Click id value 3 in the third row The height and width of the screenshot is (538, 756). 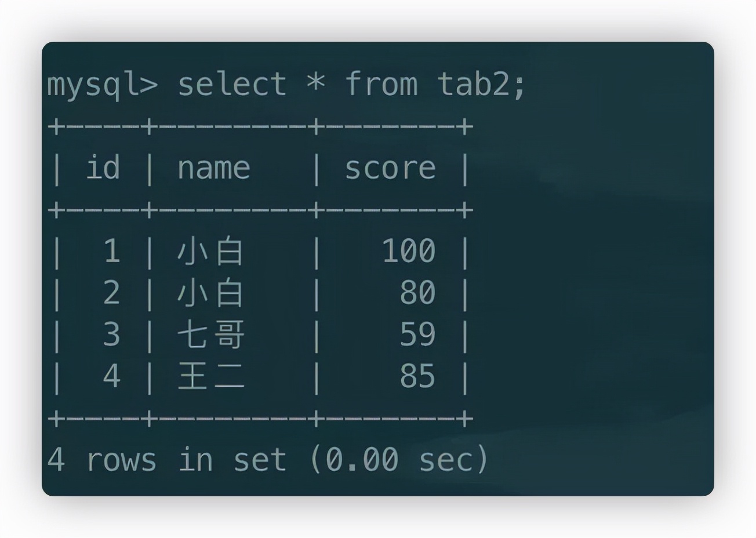pos(111,335)
